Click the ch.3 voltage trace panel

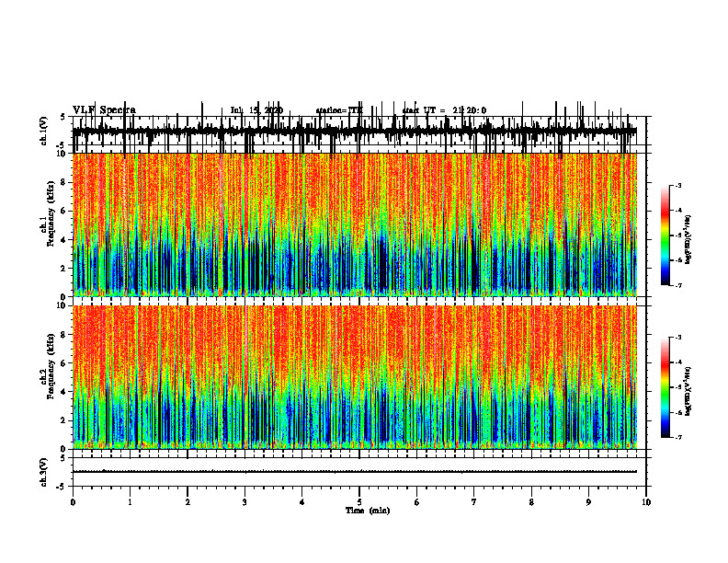(358, 472)
